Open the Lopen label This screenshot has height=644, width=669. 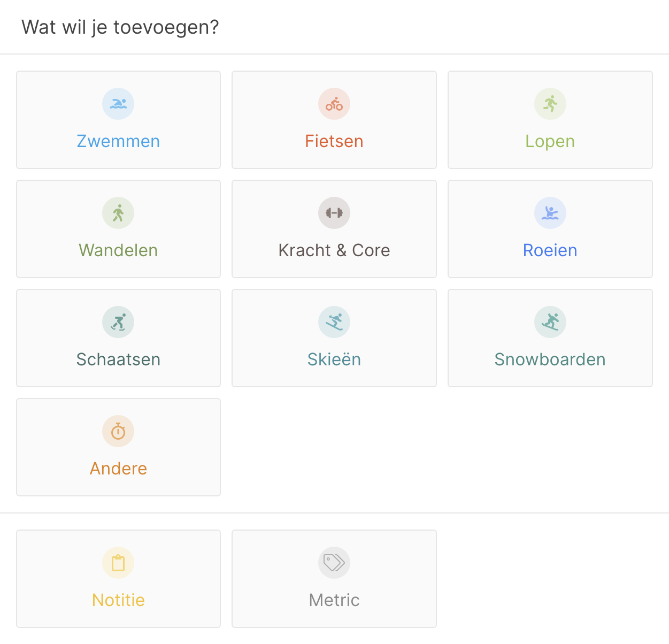point(550,141)
